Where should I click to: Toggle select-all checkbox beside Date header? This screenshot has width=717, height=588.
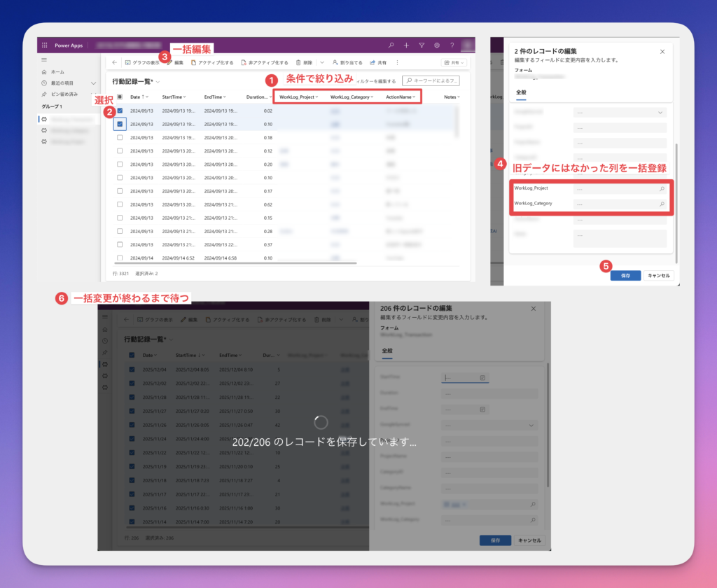120,97
